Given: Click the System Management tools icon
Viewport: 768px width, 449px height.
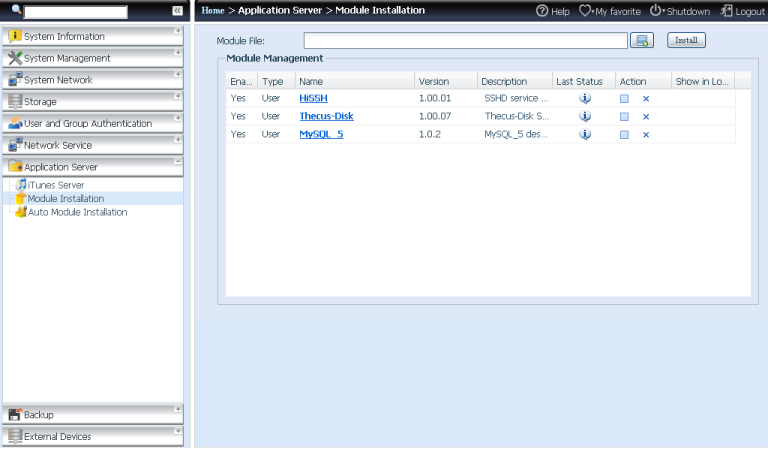Looking at the screenshot, I should click(x=15, y=58).
